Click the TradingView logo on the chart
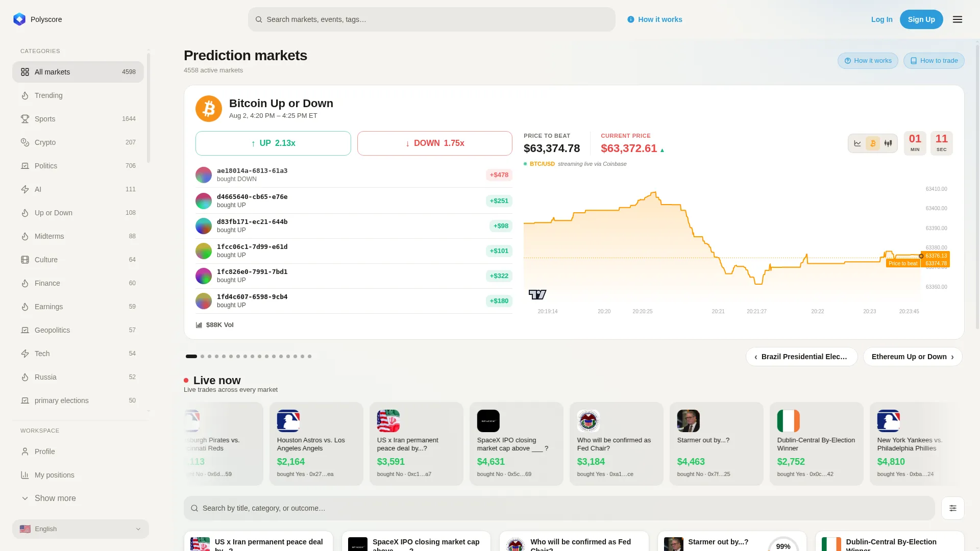The height and width of the screenshot is (551, 980). [537, 294]
